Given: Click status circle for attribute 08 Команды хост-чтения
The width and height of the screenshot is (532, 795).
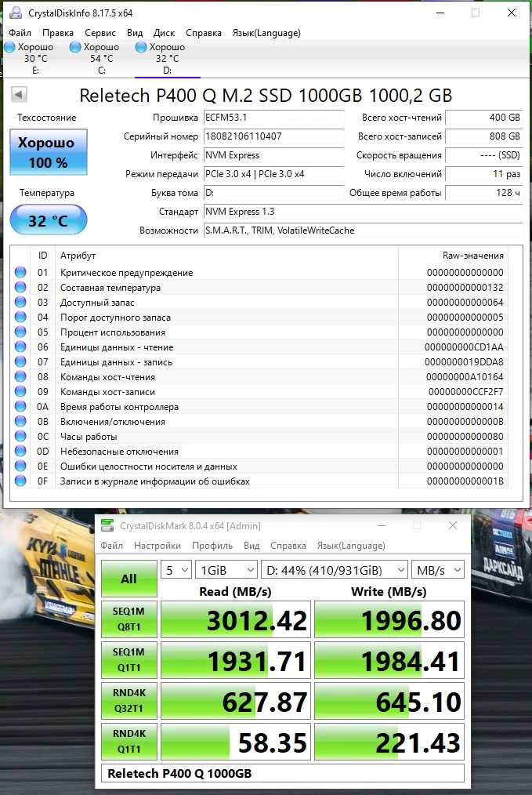Looking at the screenshot, I should 20,376.
